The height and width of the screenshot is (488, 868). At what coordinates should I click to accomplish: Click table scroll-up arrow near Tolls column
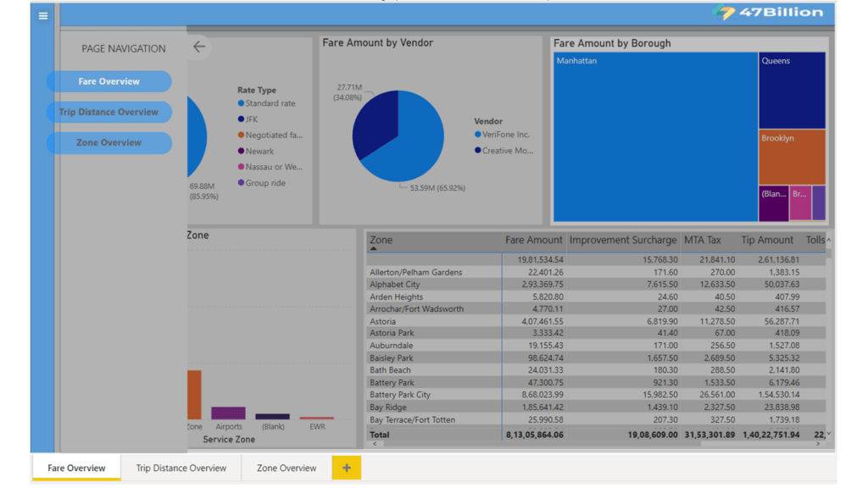click(x=829, y=240)
